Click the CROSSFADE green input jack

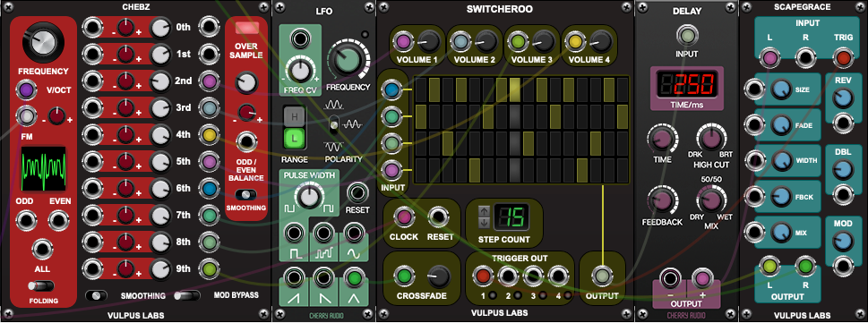click(x=404, y=276)
